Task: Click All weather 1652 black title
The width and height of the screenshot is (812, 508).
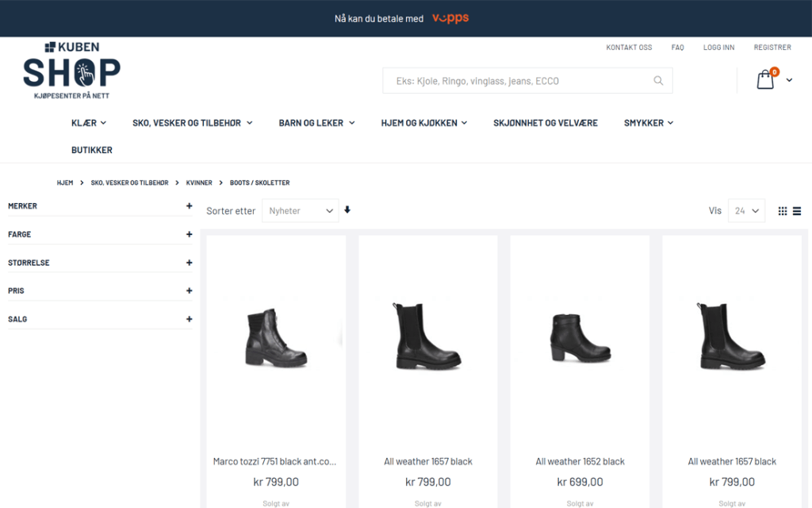Action: tap(580, 461)
